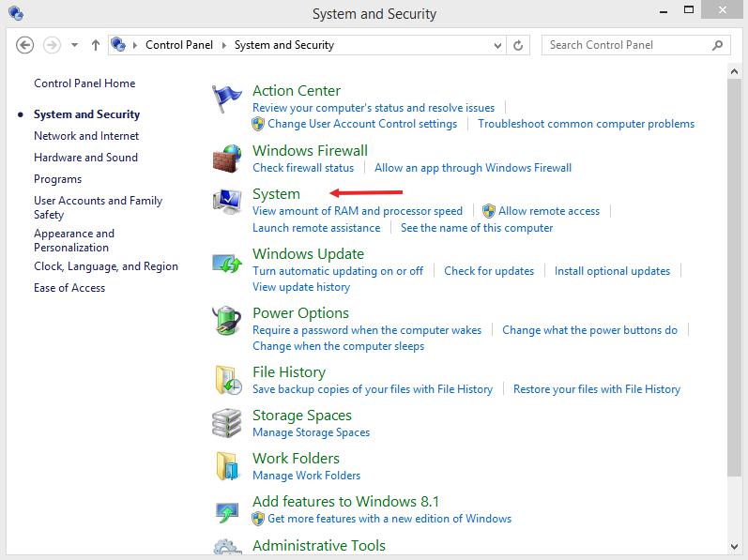Click View update history
The height and width of the screenshot is (560, 748).
pyautogui.click(x=301, y=287)
